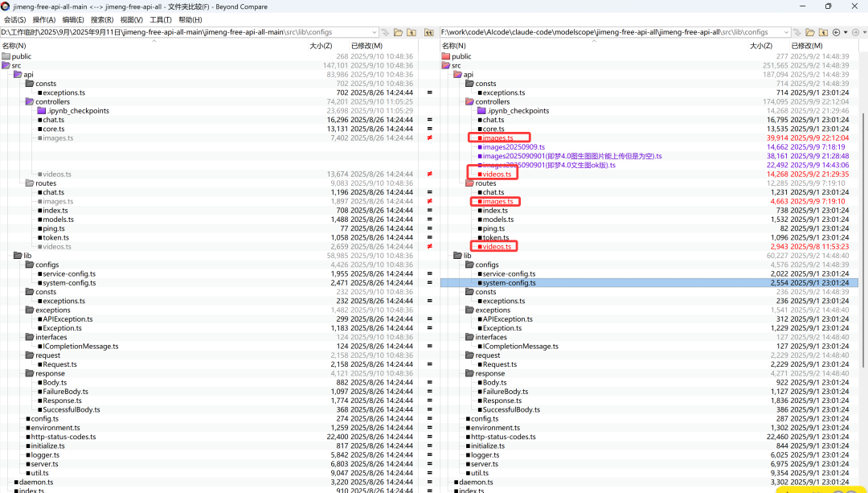Select SuccessfulBody.ts in right pane

coord(511,409)
